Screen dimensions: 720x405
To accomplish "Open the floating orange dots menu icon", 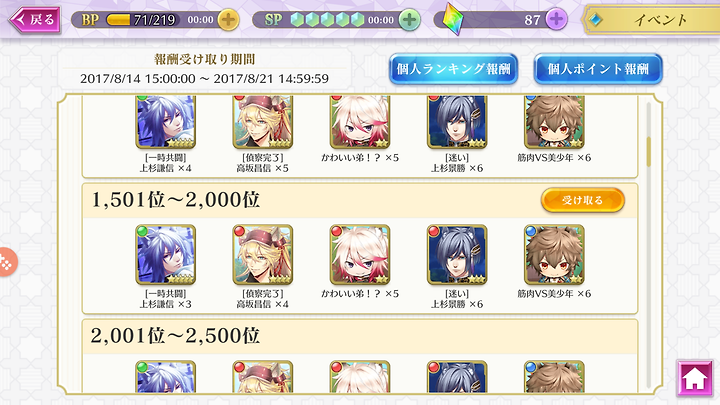I will (6, 262).
